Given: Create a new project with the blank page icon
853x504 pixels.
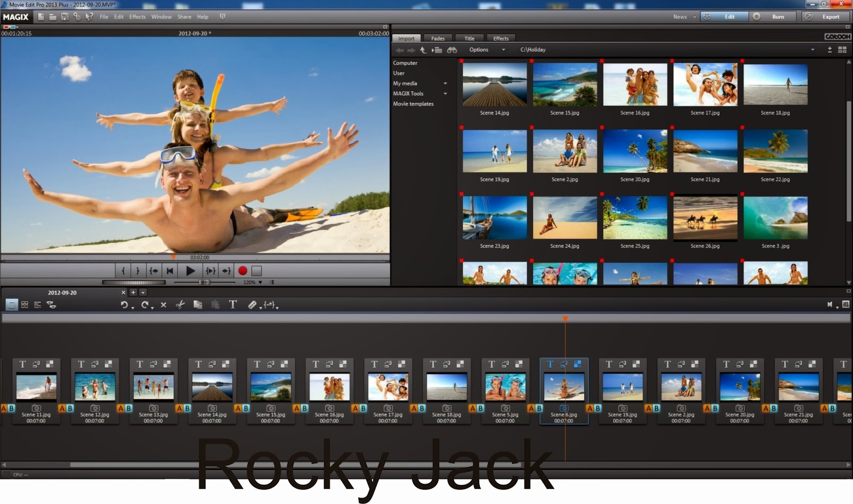Looking at the screenshot, I should tap(41, 17).
